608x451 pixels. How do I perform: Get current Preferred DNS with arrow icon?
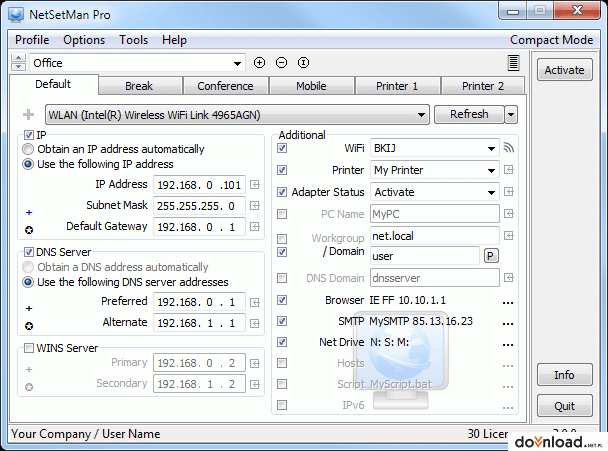pyautogui.click(x=255, y=302)
